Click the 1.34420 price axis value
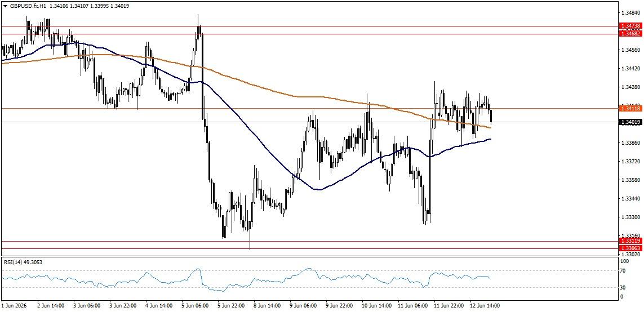The height and width of the screenshot is (312, 644). coord(631,69)
